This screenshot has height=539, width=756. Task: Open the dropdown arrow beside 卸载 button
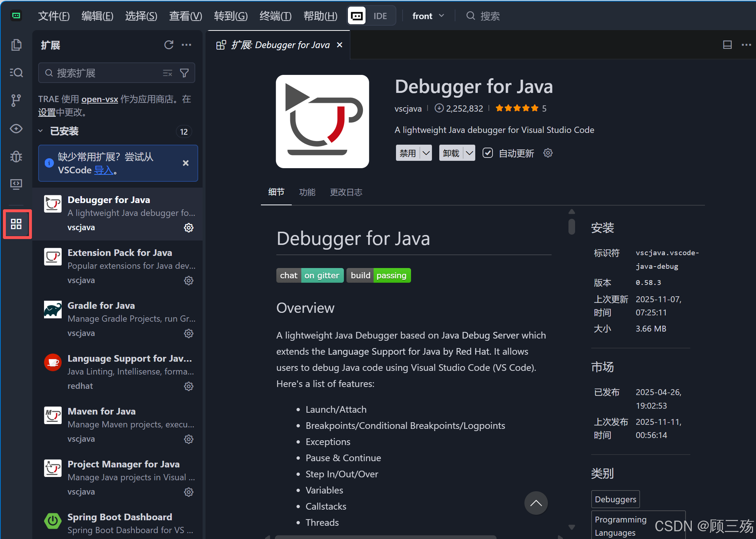coord(469,153)
